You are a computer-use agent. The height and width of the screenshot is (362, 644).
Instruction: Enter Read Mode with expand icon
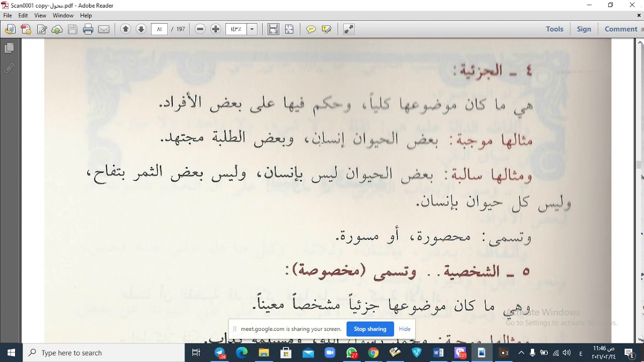click(x=349, y=29)
